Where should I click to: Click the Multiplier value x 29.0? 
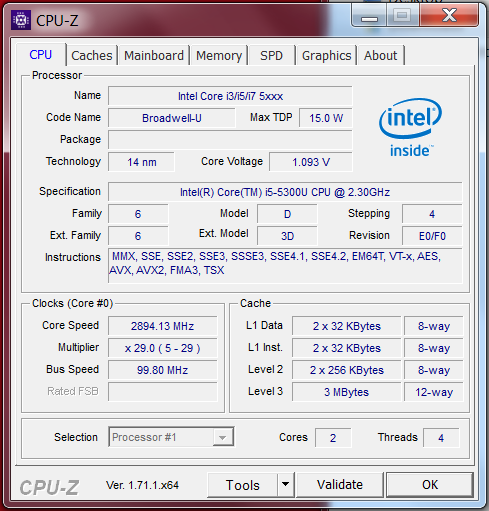click(162, 348)
